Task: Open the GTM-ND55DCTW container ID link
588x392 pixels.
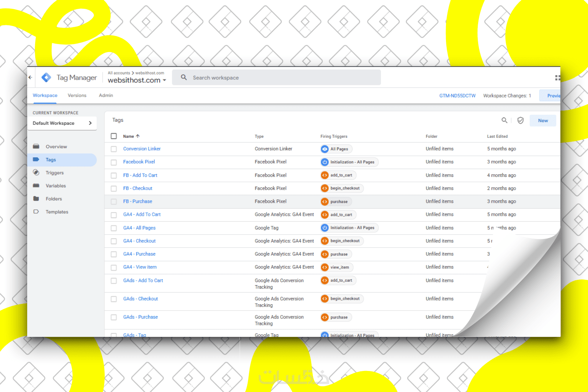Action: point(457,96)
